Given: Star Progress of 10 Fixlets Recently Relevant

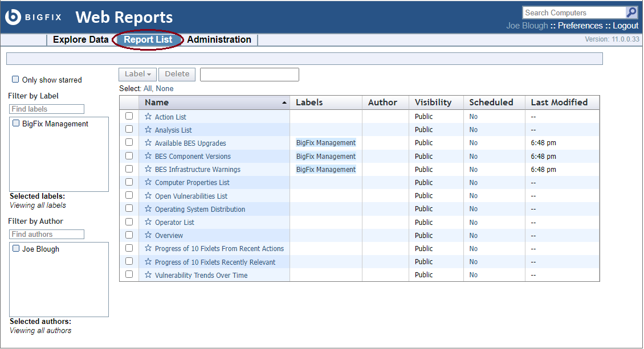Looking at the screenshot, I should [148, 262].
